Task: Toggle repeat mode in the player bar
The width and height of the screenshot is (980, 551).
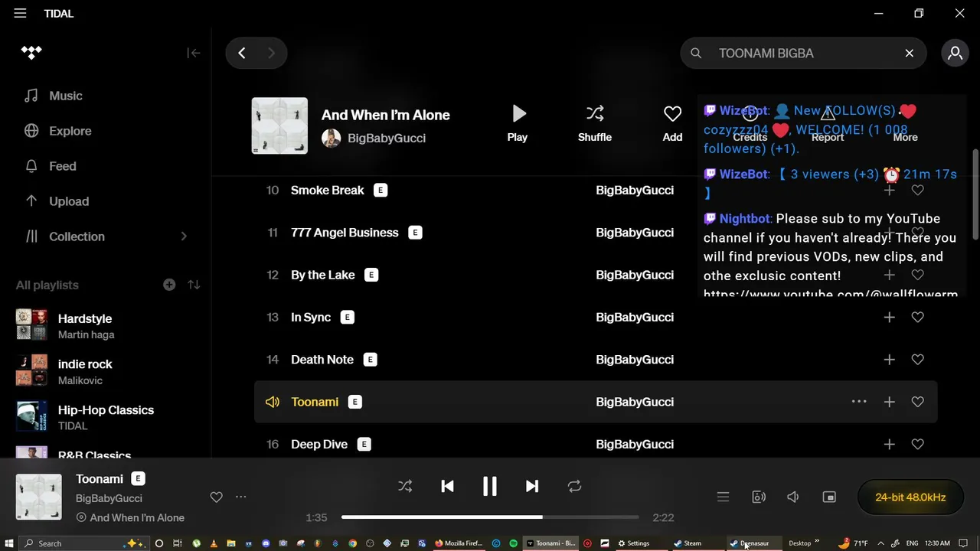Action: (574, 486)
